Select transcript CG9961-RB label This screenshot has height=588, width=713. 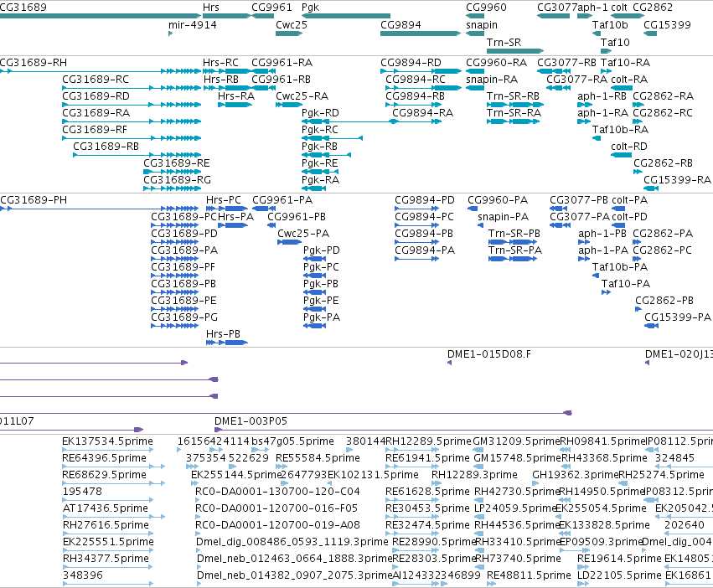pos(281,79)
